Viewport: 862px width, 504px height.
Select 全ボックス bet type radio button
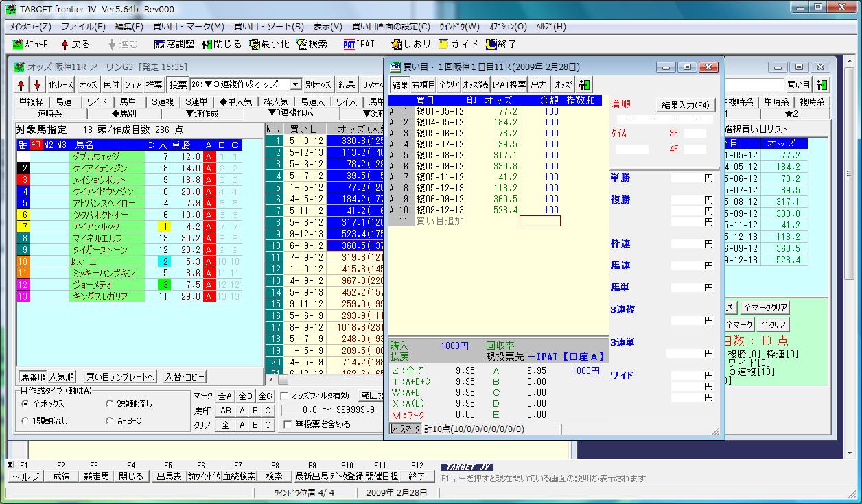pos(45,404)
